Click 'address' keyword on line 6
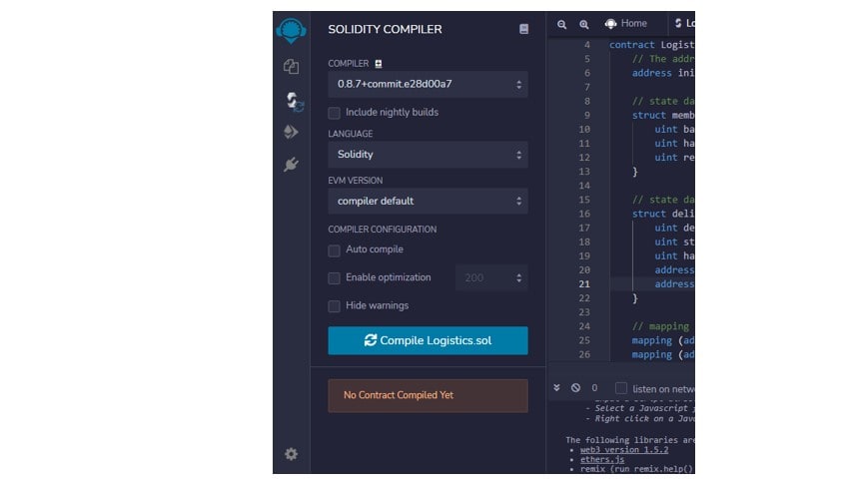Viewport: 868px width, 488px height. [651, 73]
